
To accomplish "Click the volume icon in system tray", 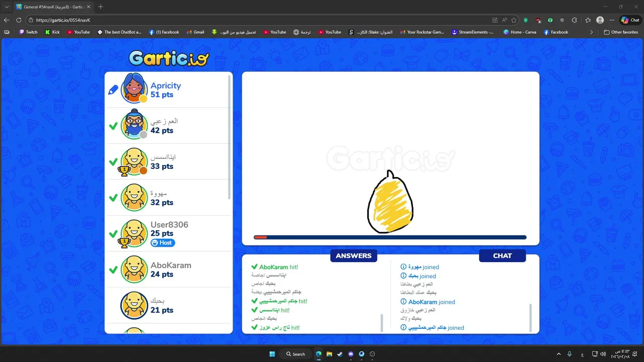I will (x=603, y=354).
